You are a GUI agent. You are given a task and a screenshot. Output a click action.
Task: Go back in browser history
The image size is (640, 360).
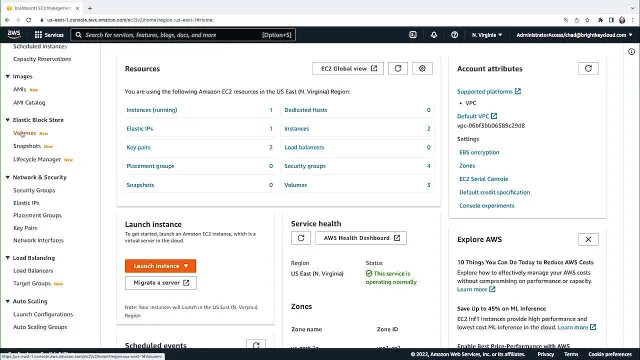(x=7, y=20)
